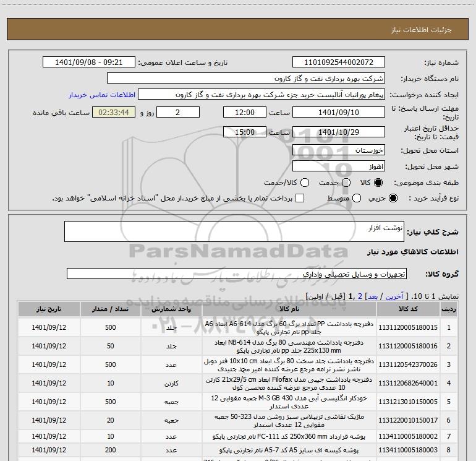Screen dimensions: 476x461
Task: Click the FC-111 contract folder item name
Action: [x=289, y=437]
